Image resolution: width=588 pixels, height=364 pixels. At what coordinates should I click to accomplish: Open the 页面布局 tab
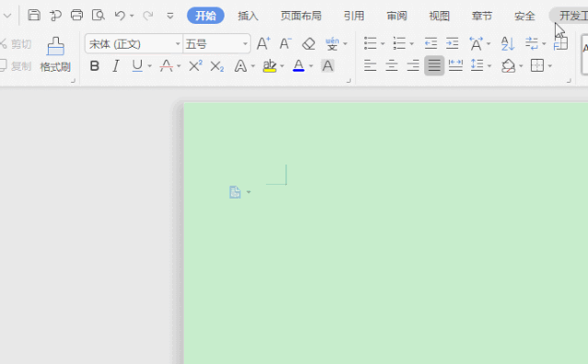click(301, 16)
